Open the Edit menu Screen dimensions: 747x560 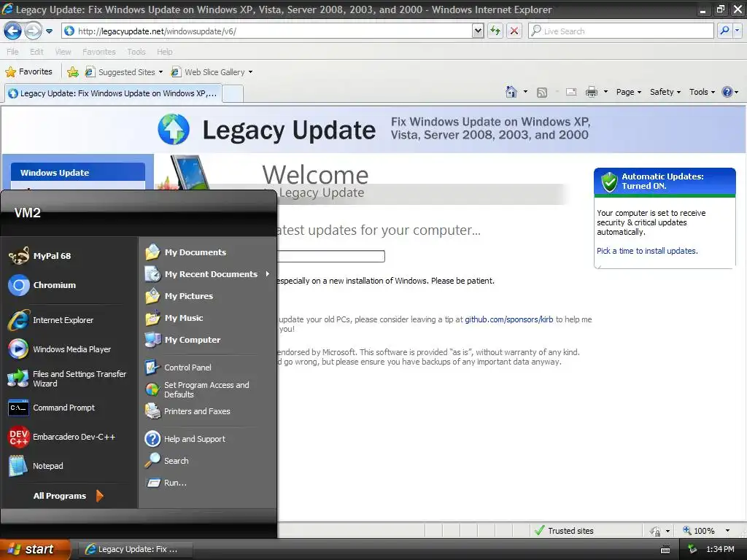pos(36,52)
